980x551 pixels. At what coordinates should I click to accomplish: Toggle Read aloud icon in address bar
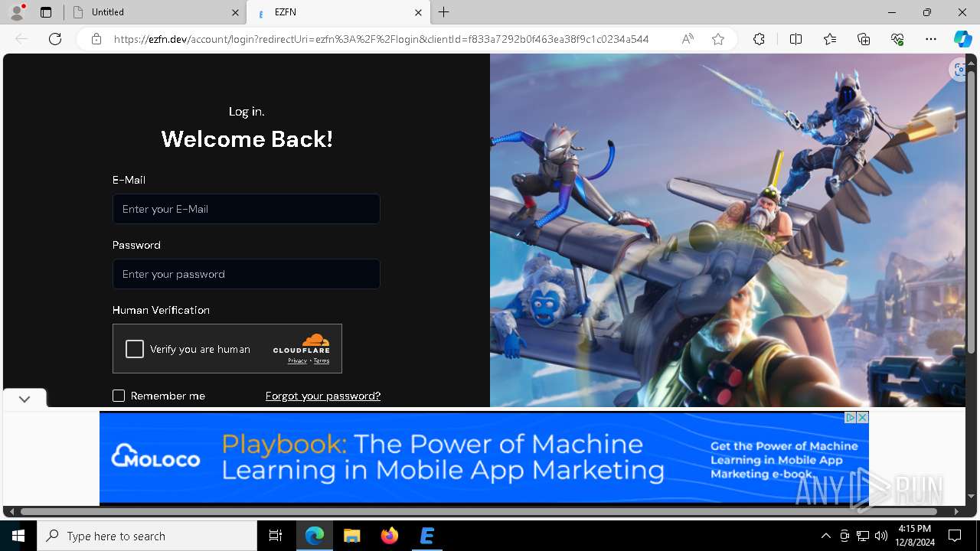pos(688,39)
